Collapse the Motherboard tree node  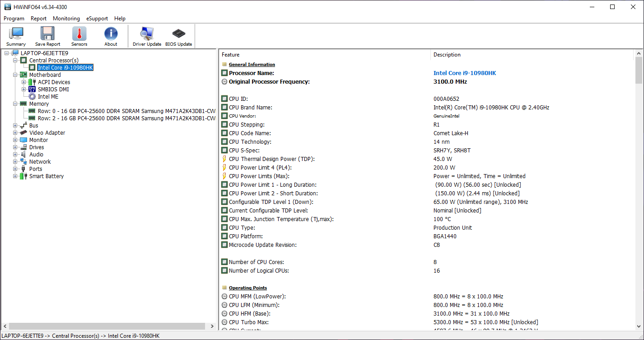[15, 75]
